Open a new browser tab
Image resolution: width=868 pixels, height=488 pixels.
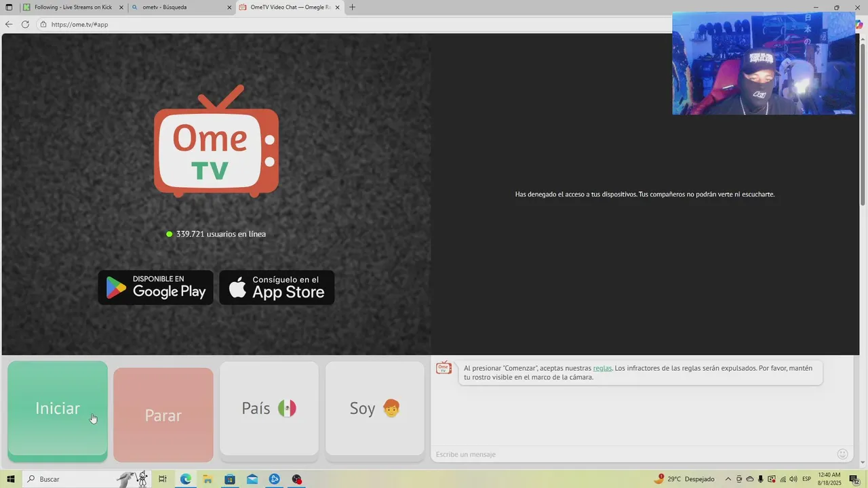point(352,7)
